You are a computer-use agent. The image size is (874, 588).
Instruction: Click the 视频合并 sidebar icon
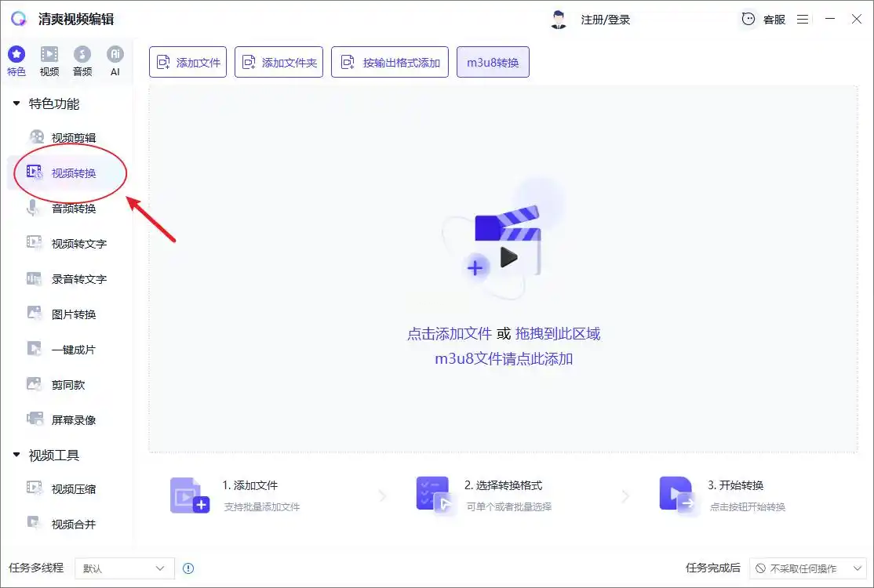tap(34, 523)
